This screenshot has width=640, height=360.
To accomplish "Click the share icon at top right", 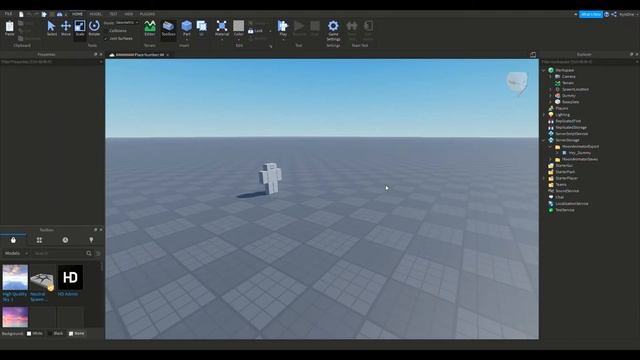I will tap(614, 14).
